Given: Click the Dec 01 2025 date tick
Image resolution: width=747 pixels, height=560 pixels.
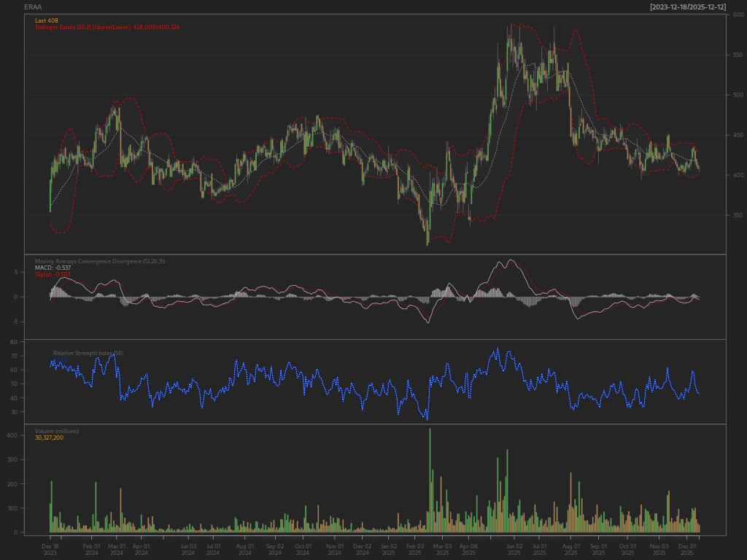Looking at the screenshot, I should (x=687, y=550).
